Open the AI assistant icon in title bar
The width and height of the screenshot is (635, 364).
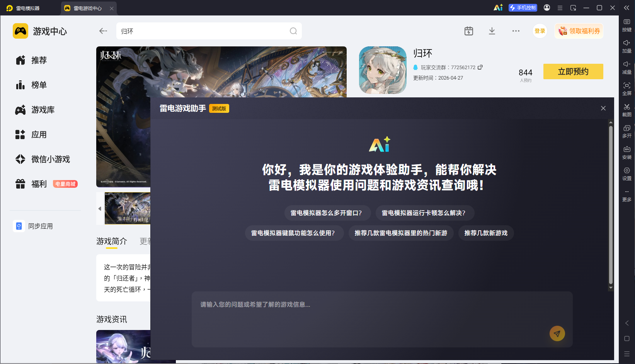point(498,8)
